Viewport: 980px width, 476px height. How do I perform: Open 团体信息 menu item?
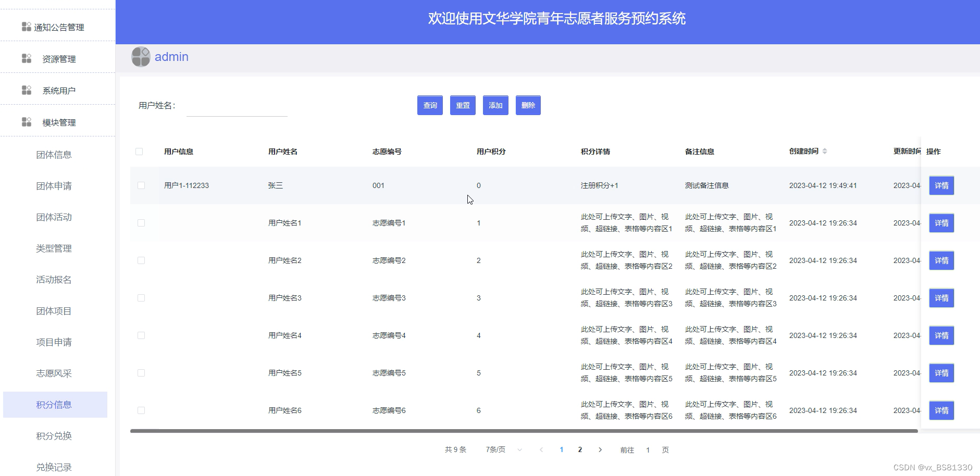pyautogui.click(x=54, y=155)
